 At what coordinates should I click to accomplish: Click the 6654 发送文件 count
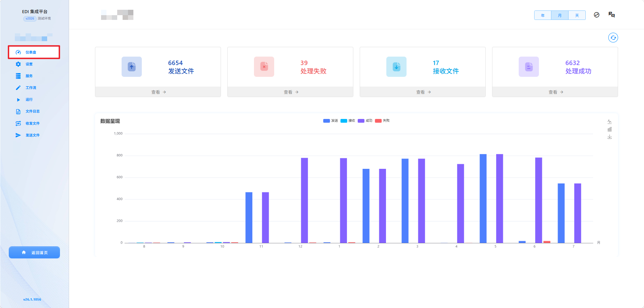coord(175,63)
